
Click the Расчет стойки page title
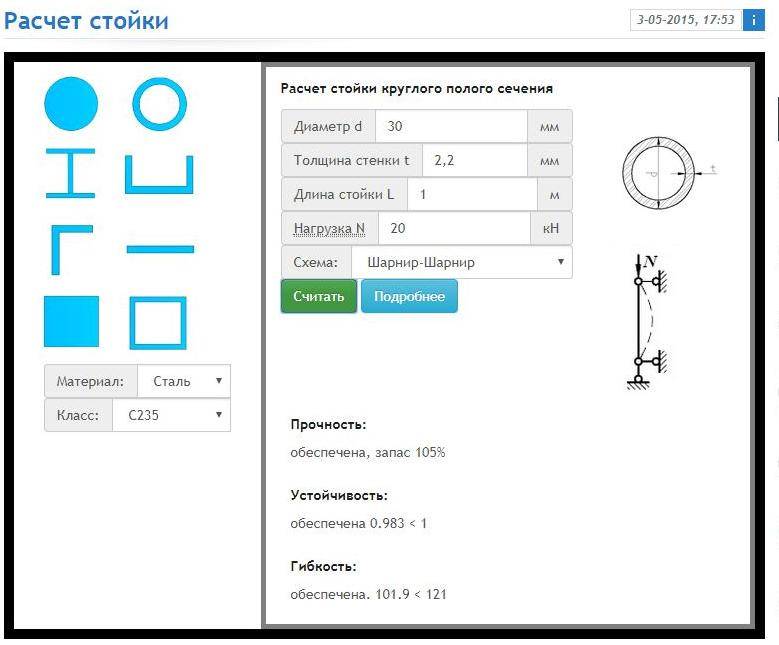click(x=86, y=21)
